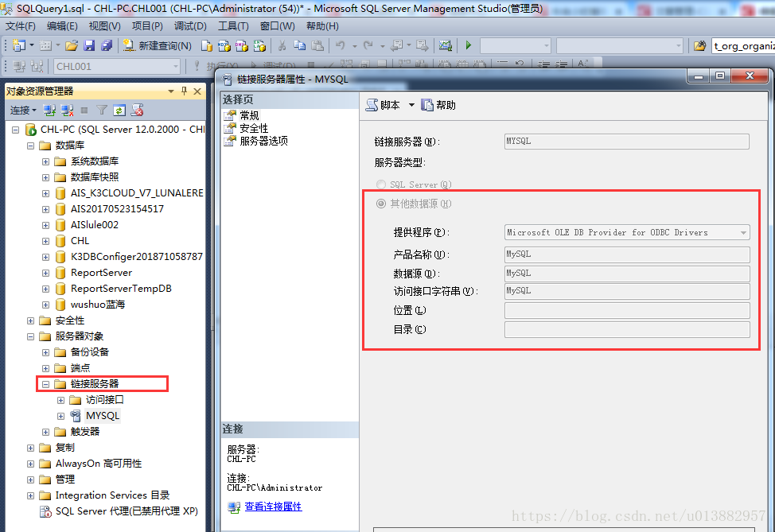Click the Find in Files icon near t_org_organiz box
The height and width of the screenshot is (532, 775).
[x=699, y=46]
